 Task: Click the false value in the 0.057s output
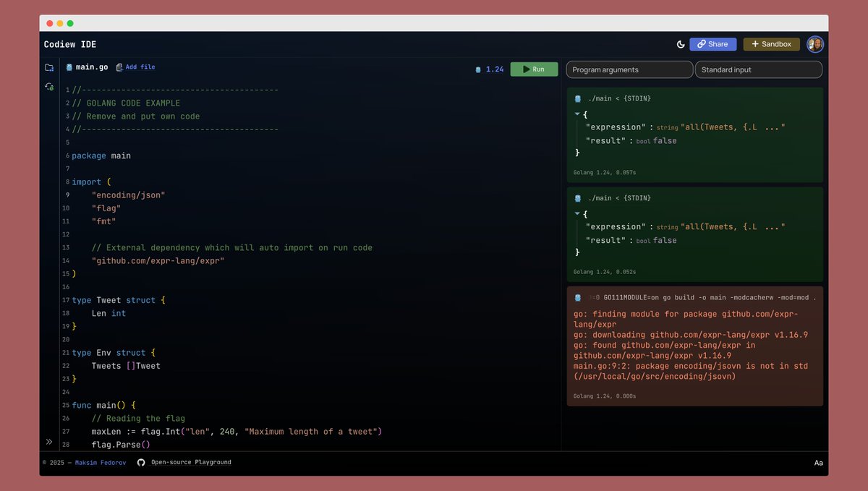point(665,141)
